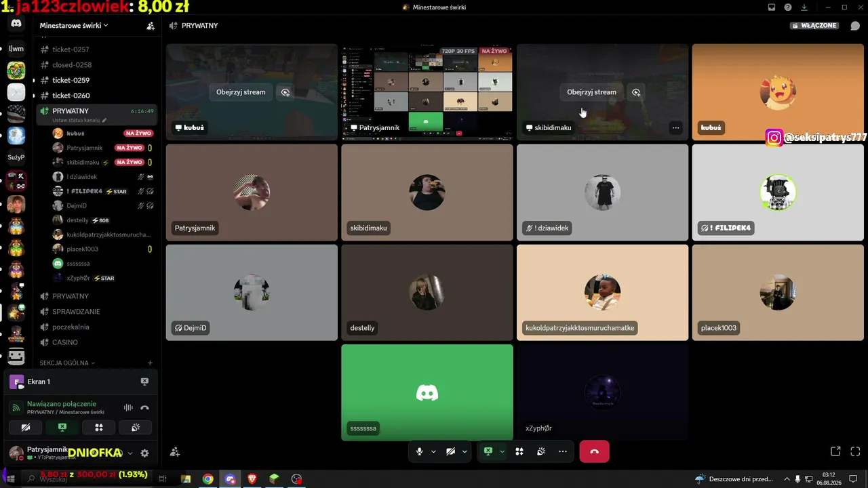Pop out the call window
The image size is (868, 488).
coord(835,451)
